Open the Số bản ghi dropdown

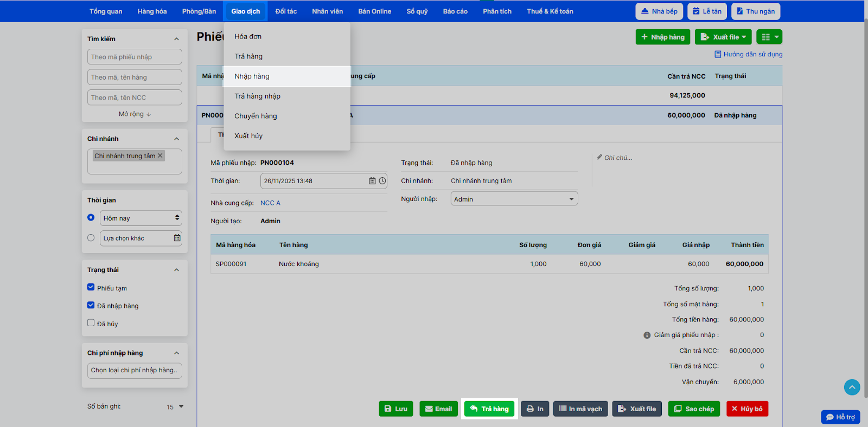175,406
